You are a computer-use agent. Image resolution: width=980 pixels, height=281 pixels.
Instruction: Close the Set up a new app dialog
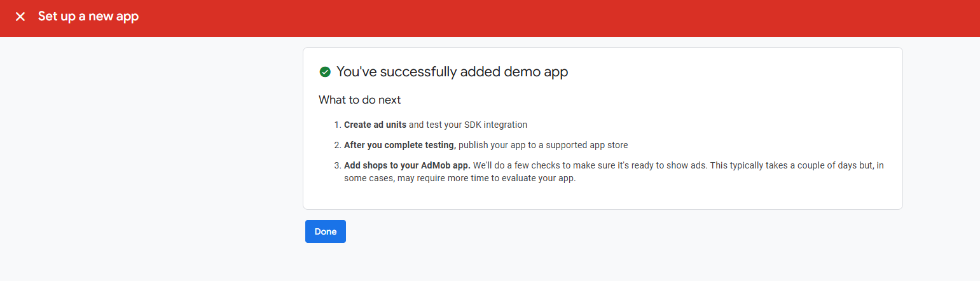coord(20,17)
